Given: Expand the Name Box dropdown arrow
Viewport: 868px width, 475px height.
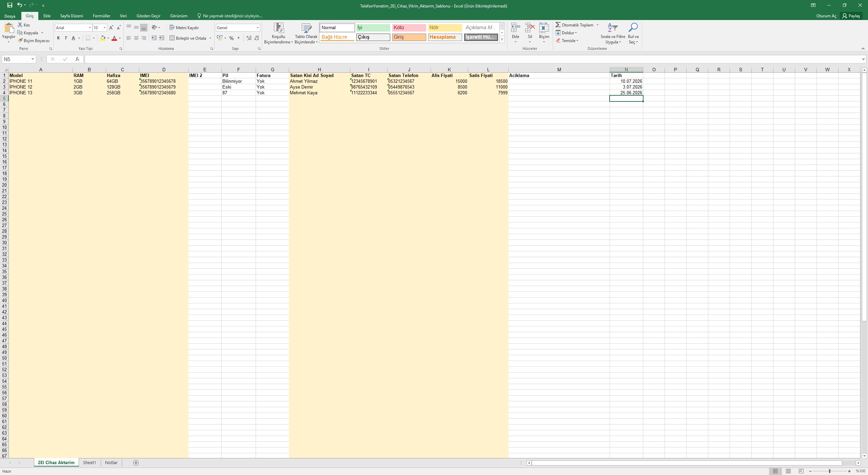Looking at the screenshot, I should [33, 59].
